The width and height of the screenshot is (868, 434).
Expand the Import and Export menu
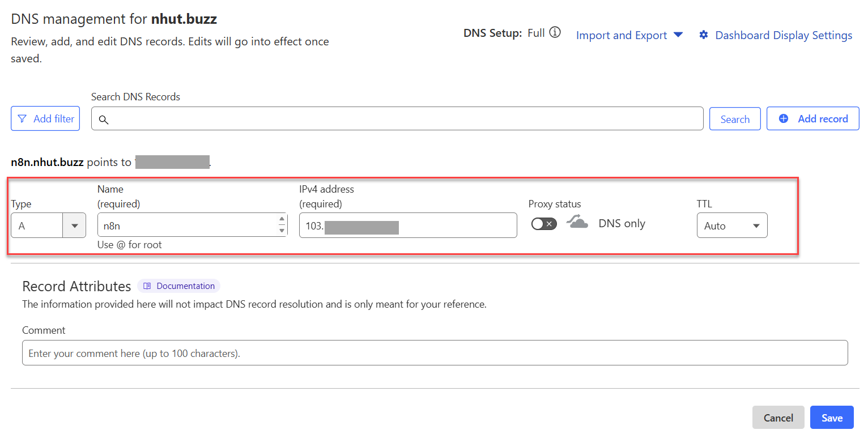click(629, 35)
